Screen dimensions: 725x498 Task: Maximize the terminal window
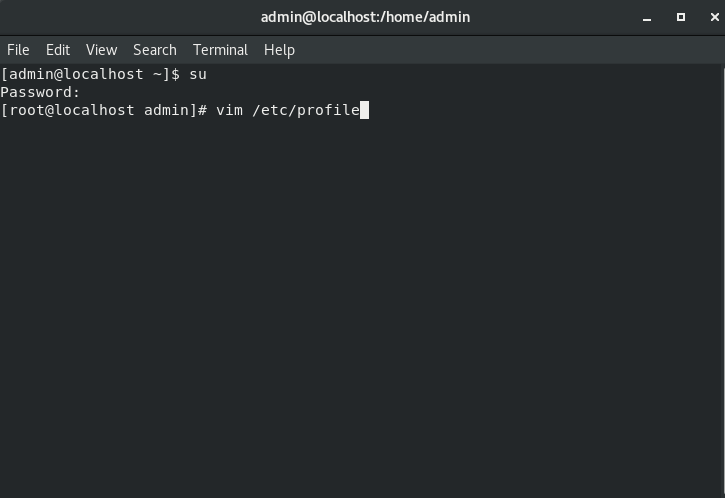[x=681, y=17]
